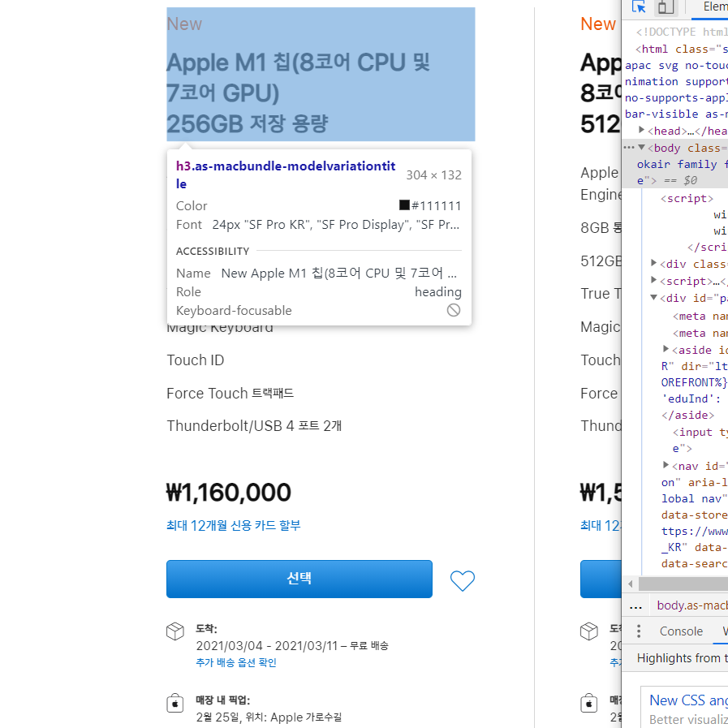728x728 pixels.
Task: Select the body.as-mac breadcrumb item
Action: (692, 605)
